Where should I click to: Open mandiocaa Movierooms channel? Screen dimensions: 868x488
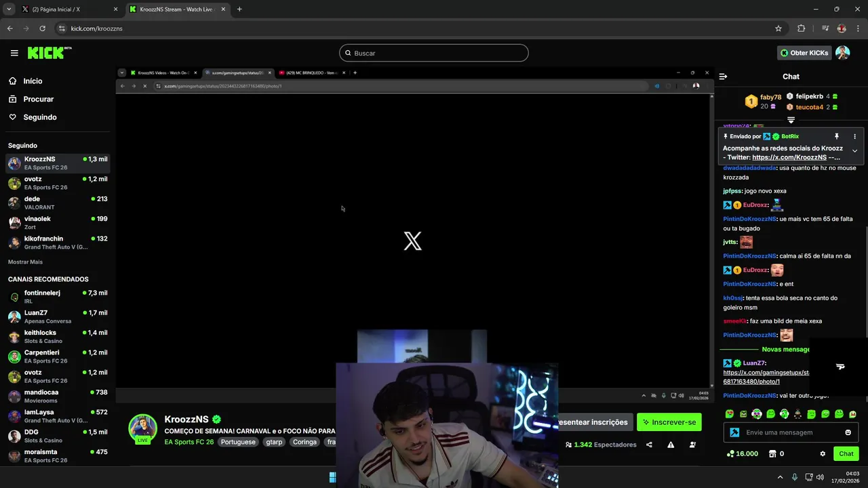point(57,396)
